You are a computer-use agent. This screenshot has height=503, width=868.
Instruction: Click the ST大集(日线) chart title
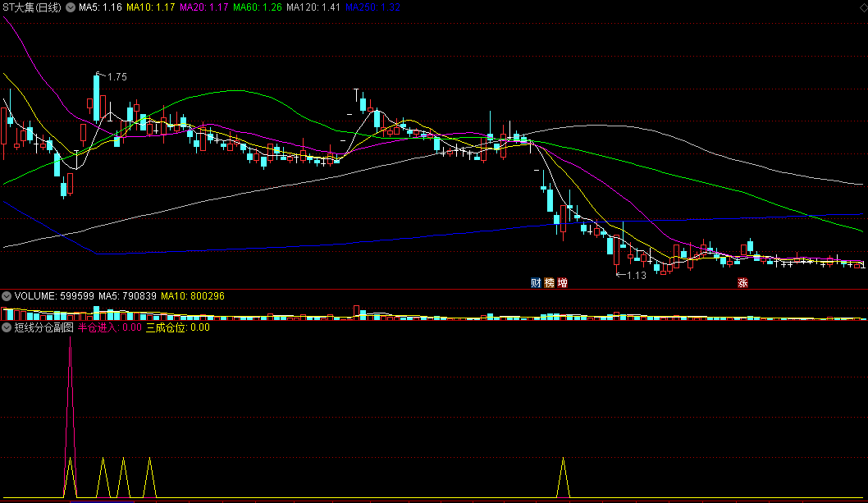[32, 7]
